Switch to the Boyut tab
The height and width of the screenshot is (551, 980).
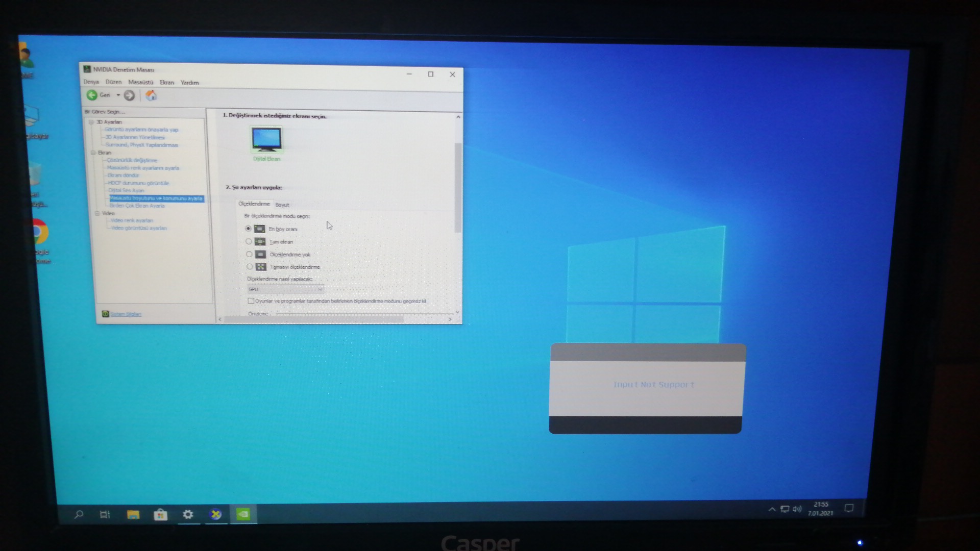pyautogui.click(x=282, y=205)
